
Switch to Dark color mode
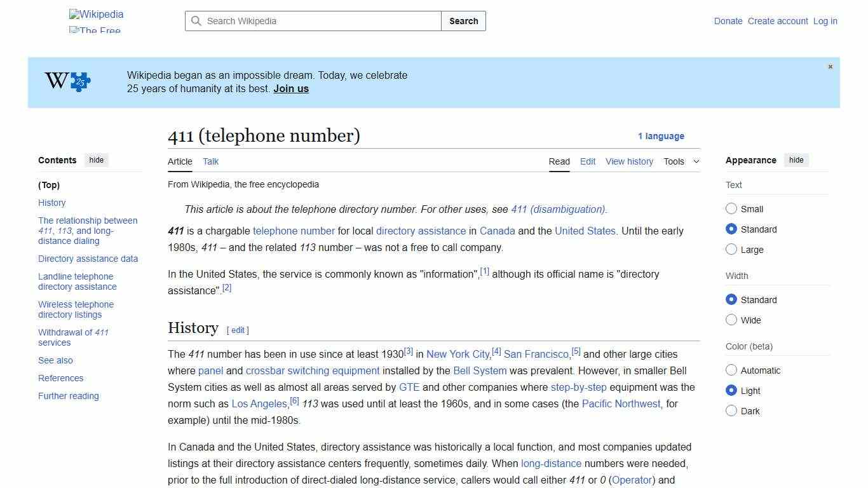(731, 410)
